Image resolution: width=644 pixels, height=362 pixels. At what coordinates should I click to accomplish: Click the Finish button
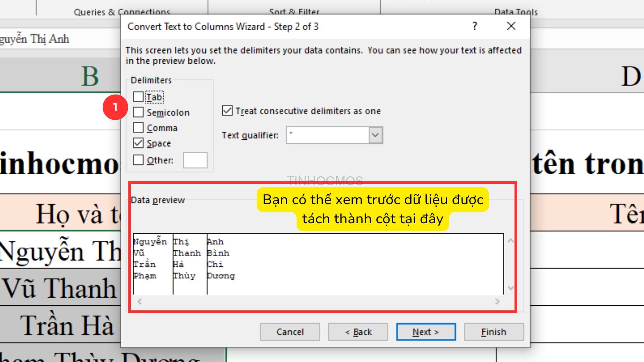[494, 332]
